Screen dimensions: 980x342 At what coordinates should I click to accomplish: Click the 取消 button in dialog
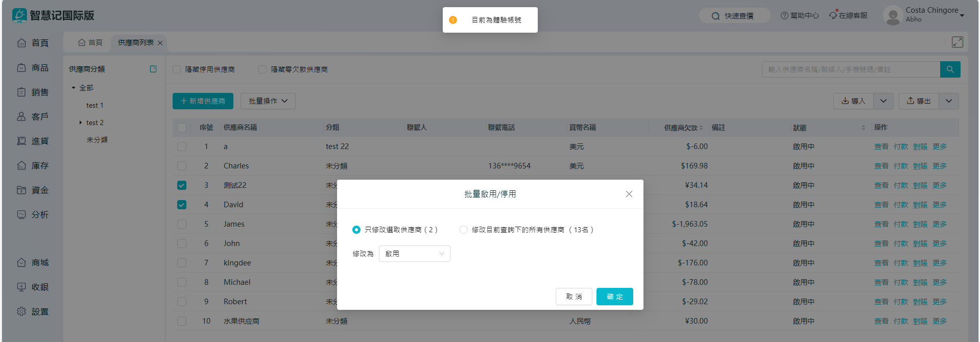[573, 297]
